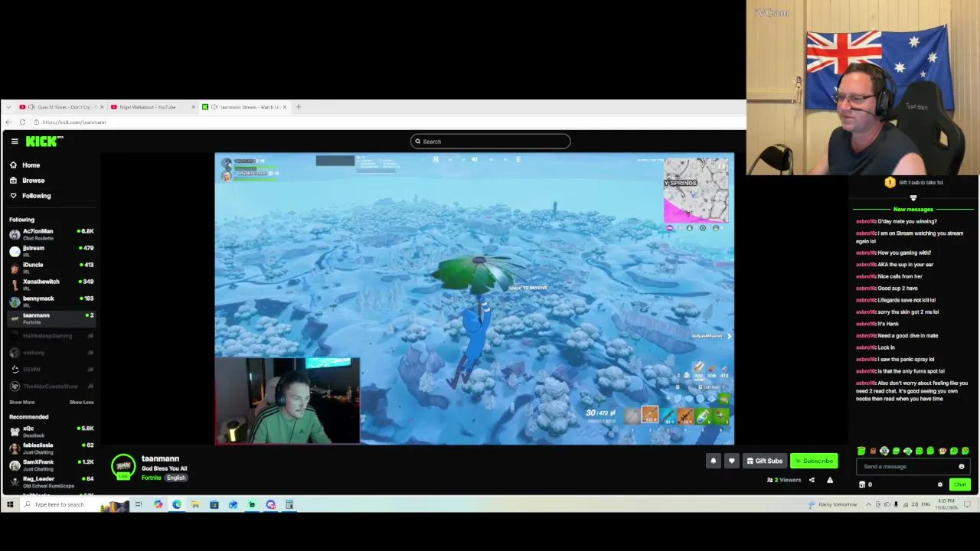The width and height of the screenshot is (980, 551).
Task: Open offline HalfAsleepGaming channel
Action: pyautogui.click(x=51, y=336)
